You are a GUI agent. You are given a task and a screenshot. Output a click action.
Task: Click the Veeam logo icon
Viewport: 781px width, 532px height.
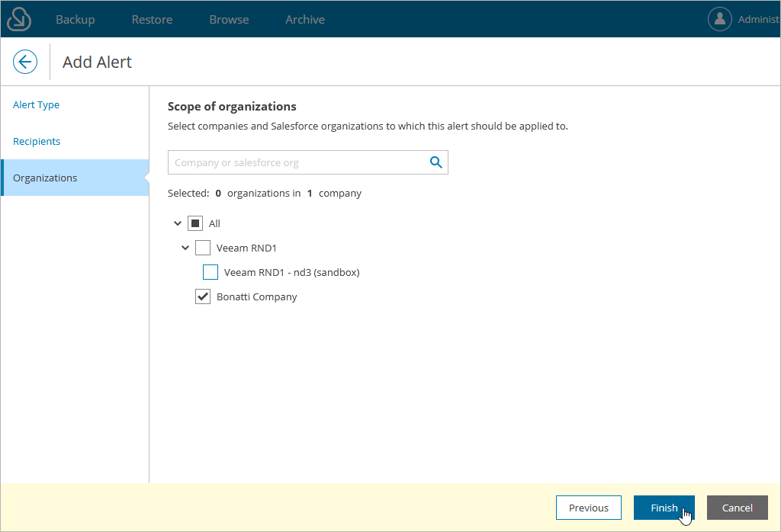[x=19, y=19]
